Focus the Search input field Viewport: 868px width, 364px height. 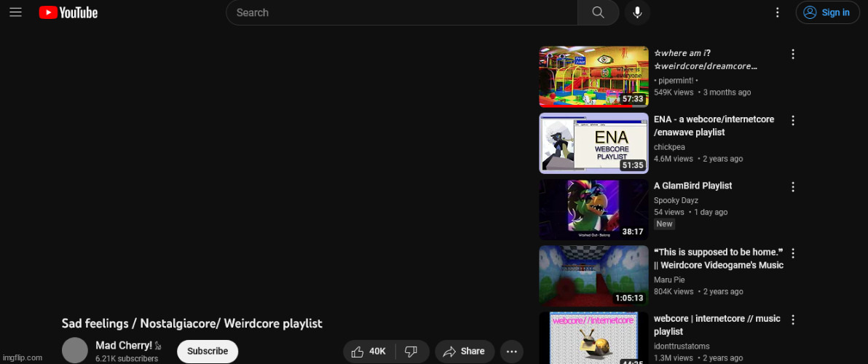[x=402, y=12]
